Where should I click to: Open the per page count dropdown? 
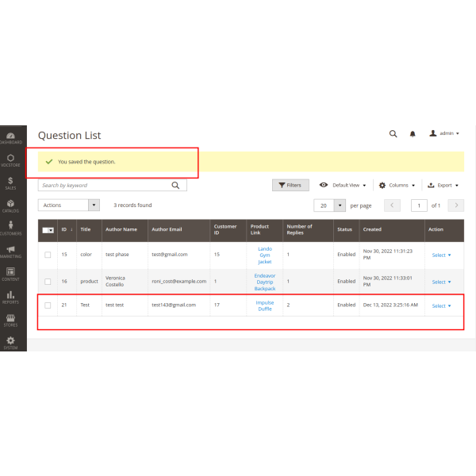tap(340, 205)
